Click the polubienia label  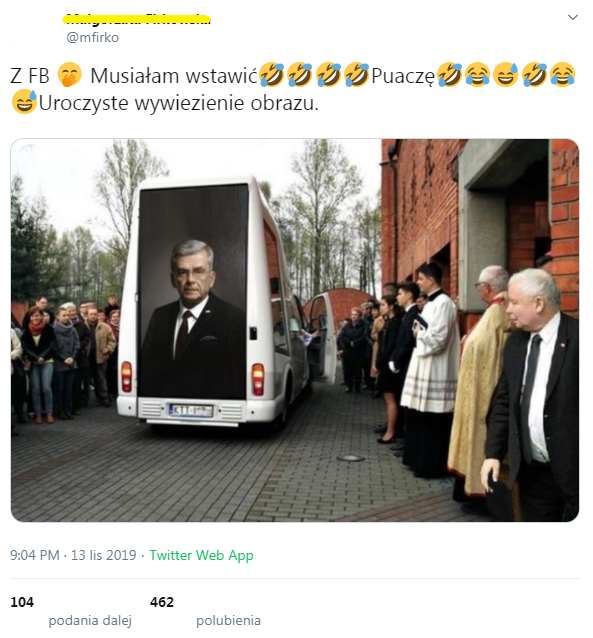[228, 621]
